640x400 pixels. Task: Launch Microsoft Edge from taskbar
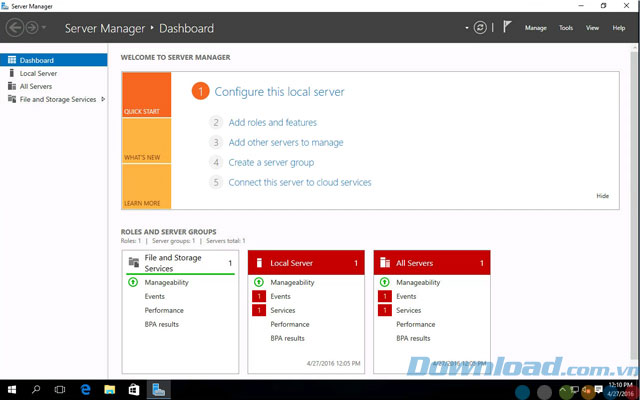85,390
